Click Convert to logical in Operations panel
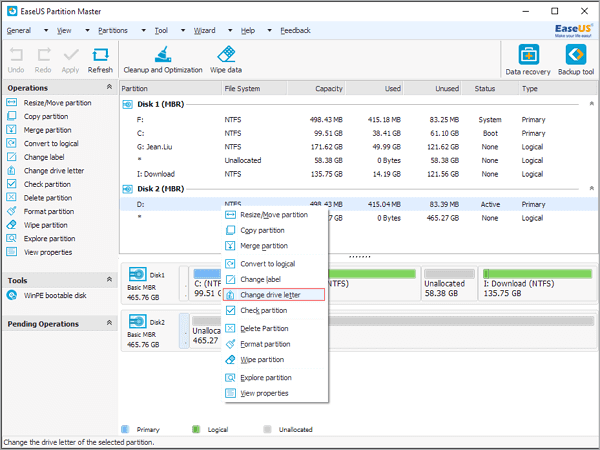This screenshot has height=450, width=600. click(x=42, y=143)
